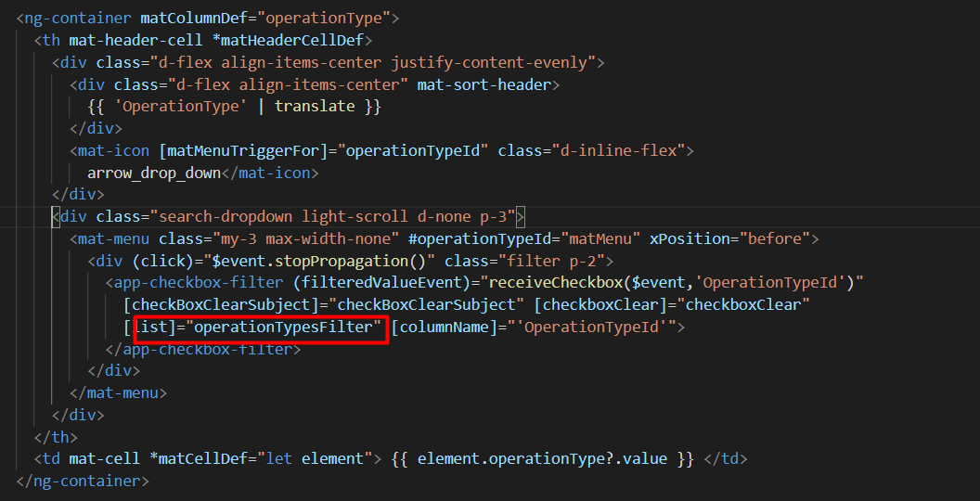980x501 pixels.
Task: Click the mat-header-cell attribute
Action: point(135,41)
